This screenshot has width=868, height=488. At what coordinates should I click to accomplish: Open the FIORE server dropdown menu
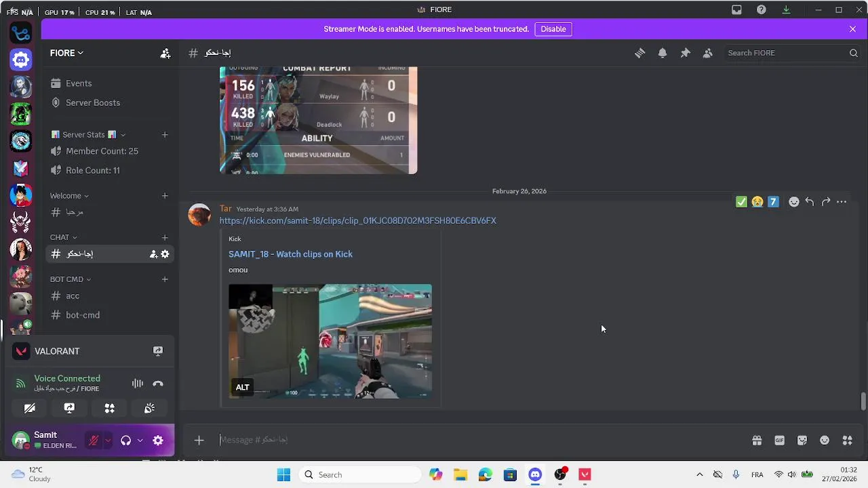pyautogui.click(x=66, y=53)
